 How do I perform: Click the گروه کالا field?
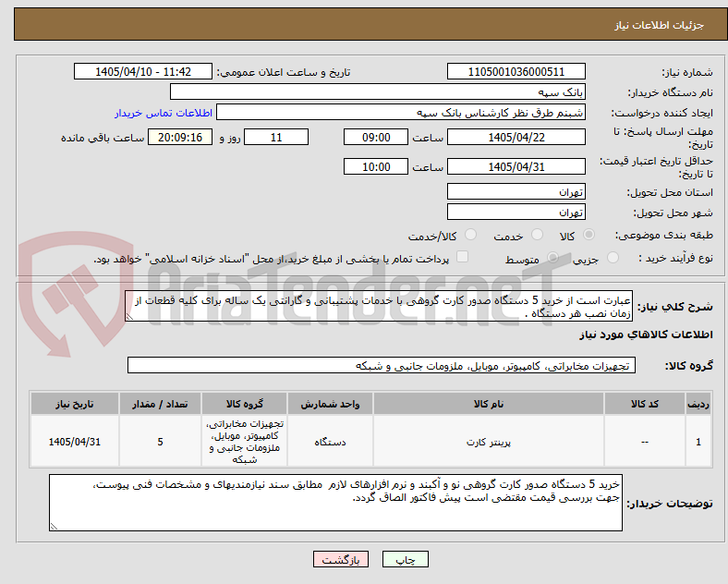point(382,365)
